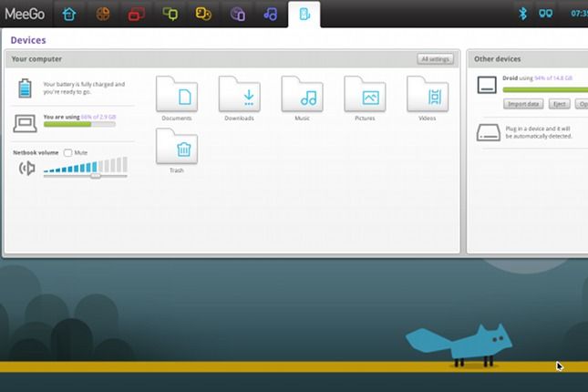Click the All settings button
The image size is (588, 392).
(435, 59)
